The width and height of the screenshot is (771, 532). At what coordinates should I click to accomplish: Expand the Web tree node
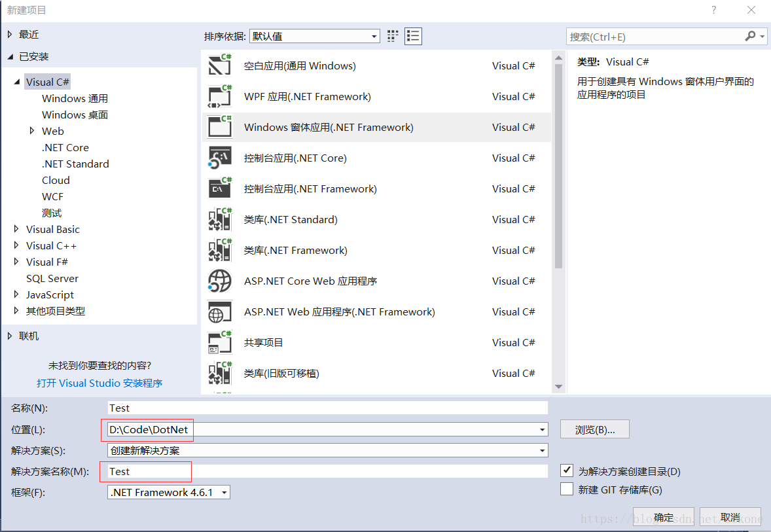point(32,131)
